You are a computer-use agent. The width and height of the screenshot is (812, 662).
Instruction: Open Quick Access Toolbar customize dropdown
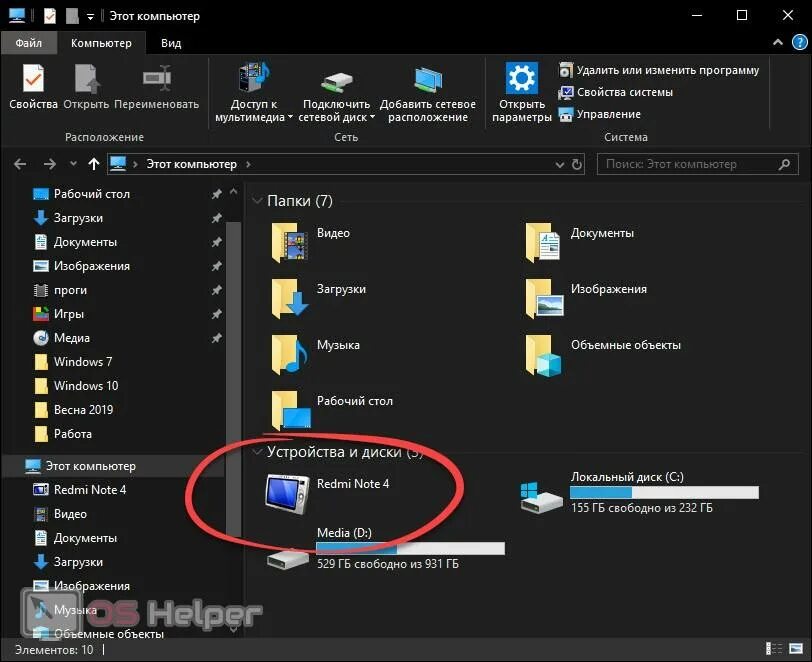(x=90, y=17)
